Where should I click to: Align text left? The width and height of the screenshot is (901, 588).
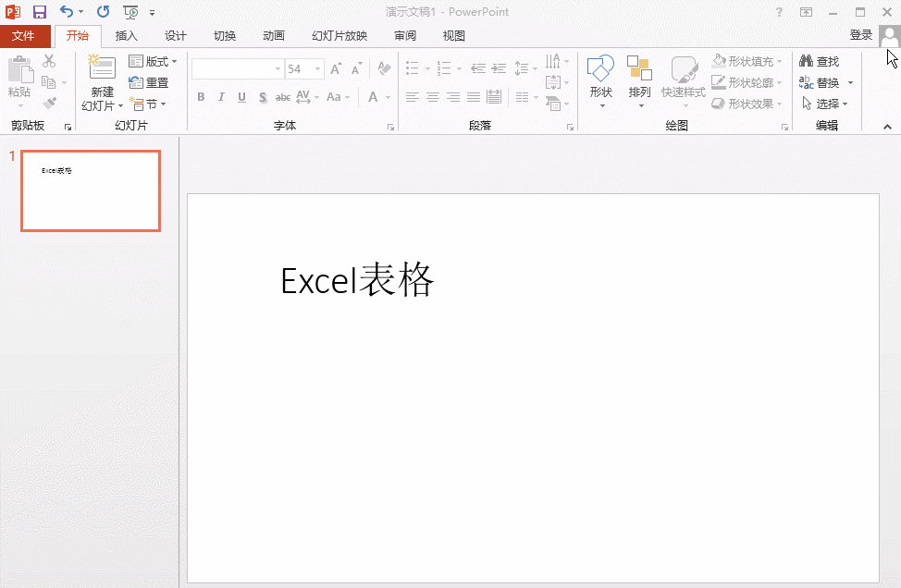413,97
